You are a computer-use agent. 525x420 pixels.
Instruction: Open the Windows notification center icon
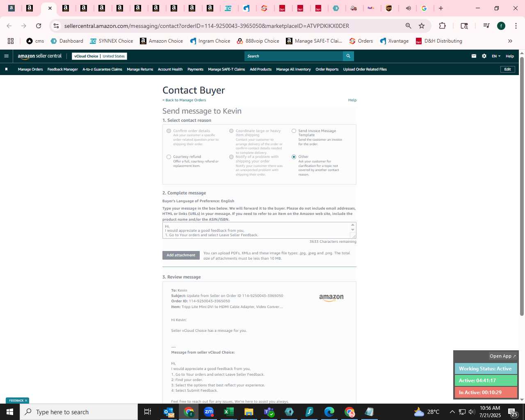pos(513,412)
